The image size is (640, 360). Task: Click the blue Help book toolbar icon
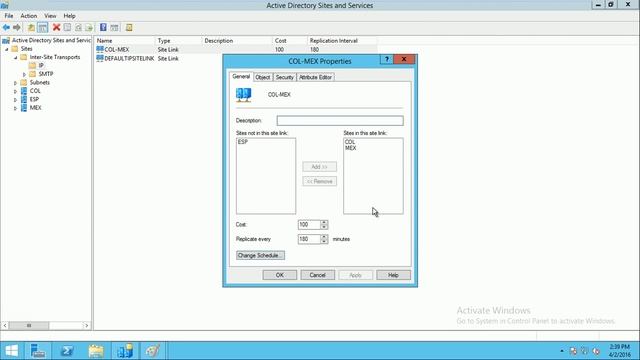[103, 27]
